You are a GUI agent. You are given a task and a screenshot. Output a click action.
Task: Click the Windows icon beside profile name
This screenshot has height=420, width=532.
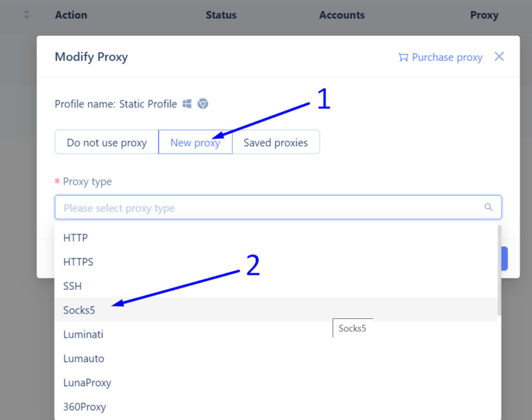point(187,104)
